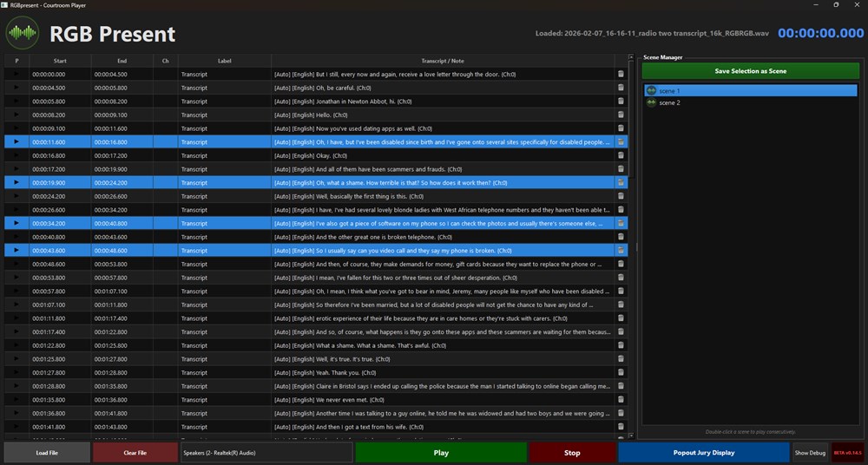This screenshot has width=868, height=465.
Task: Delete the 'used dating apps' row via trash icon
Action: [621, 128]
